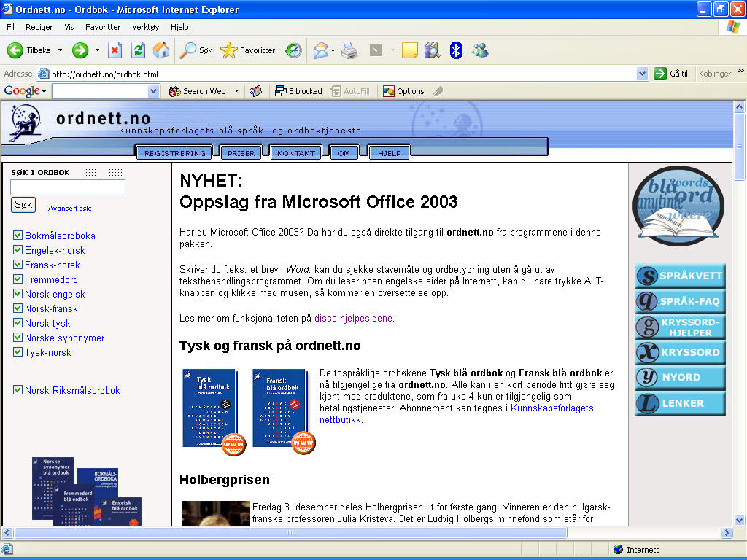Image resolution: width=747 pixels, height=560 pixels.
Task: Open the SPRÅK-FAQ sidebar button
Action: pyautogui.click(x=680, y=301)
